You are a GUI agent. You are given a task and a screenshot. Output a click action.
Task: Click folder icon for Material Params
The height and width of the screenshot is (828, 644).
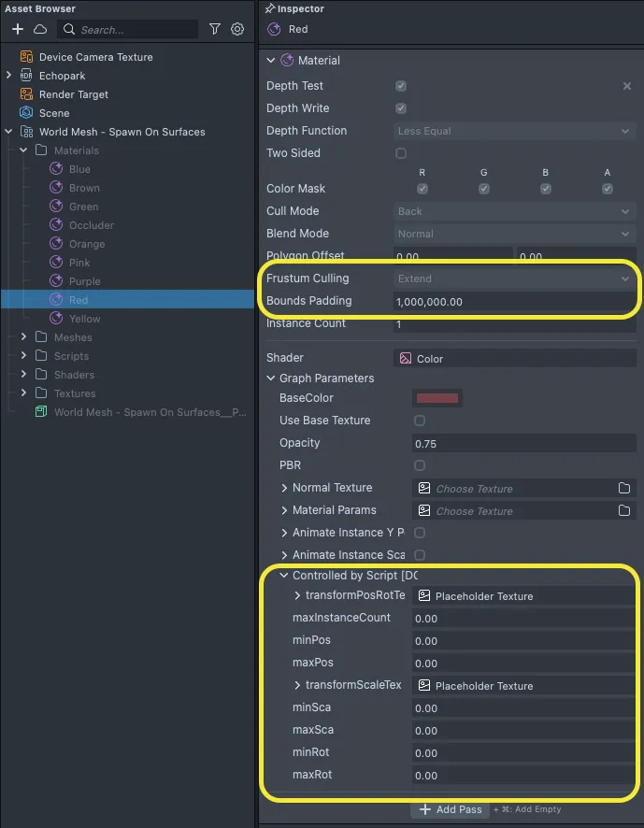pyautogui.click(x=624, y=510)
